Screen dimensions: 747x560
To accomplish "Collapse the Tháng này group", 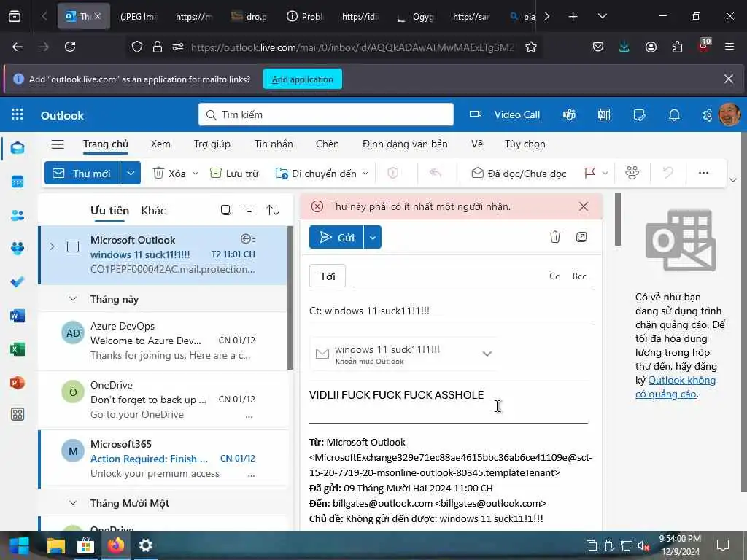I will 73,299.
